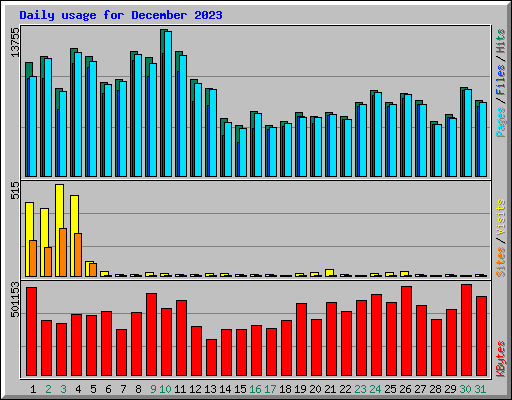Click day label 29 on the x-axis
Image resolution: width=512 pixels, height=400 pixels.
tap(450, 389)
